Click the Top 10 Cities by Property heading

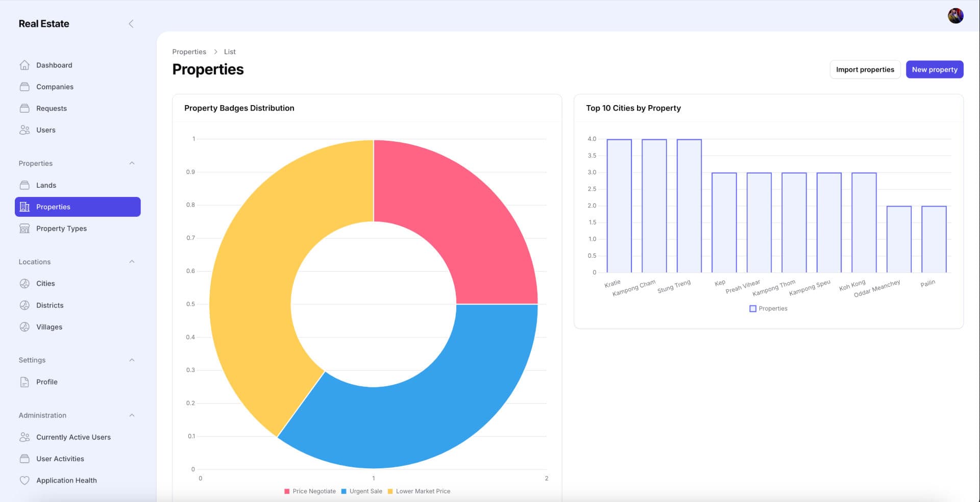(x=633, y=108)
